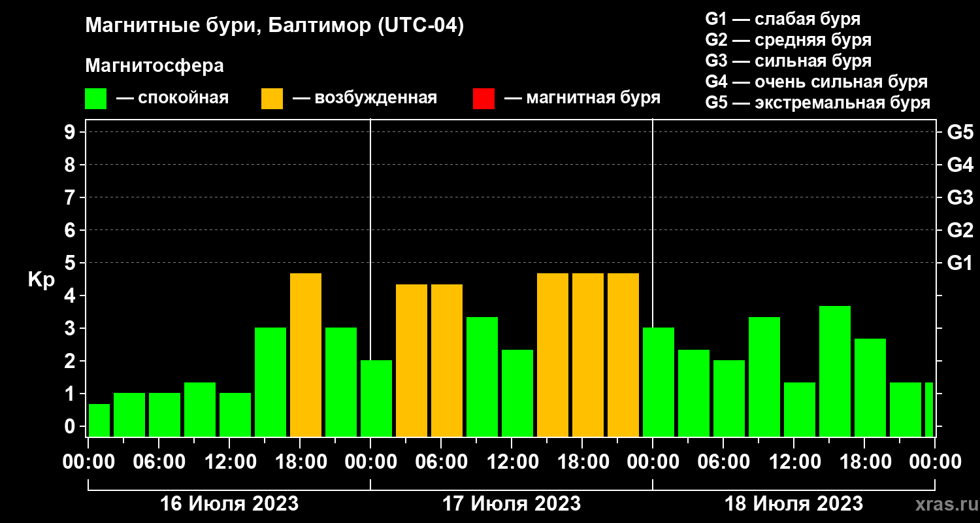
Task: Click the 'G3' mark on the right axis
Action: click(x=960, y=198)
